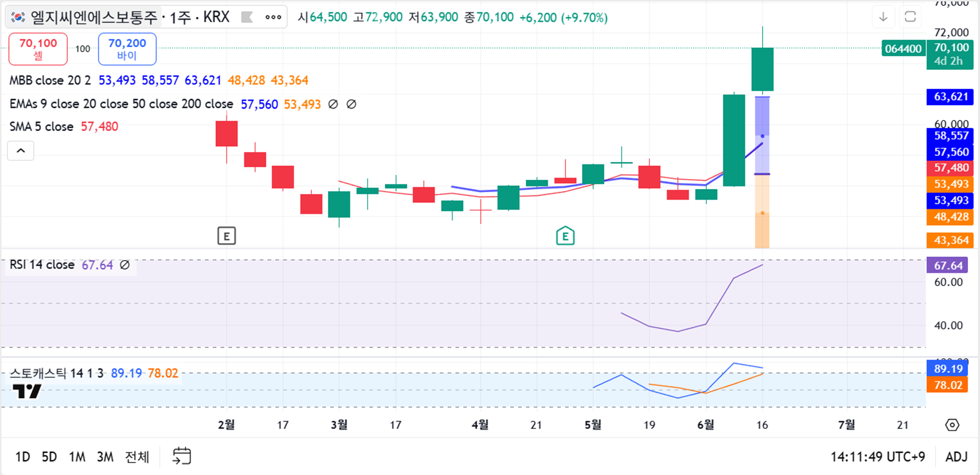Click the 57,560 EMA axis label

[x=950, y=152]
